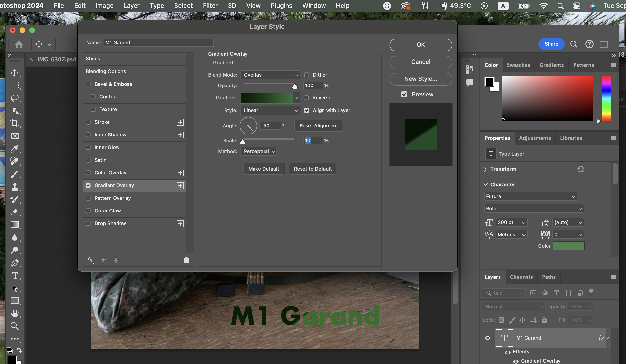The height and width of the screenshot is (364, 626).
Task: Select the Lasso tool
Action: pyautogui.click(x=14, y=98)
